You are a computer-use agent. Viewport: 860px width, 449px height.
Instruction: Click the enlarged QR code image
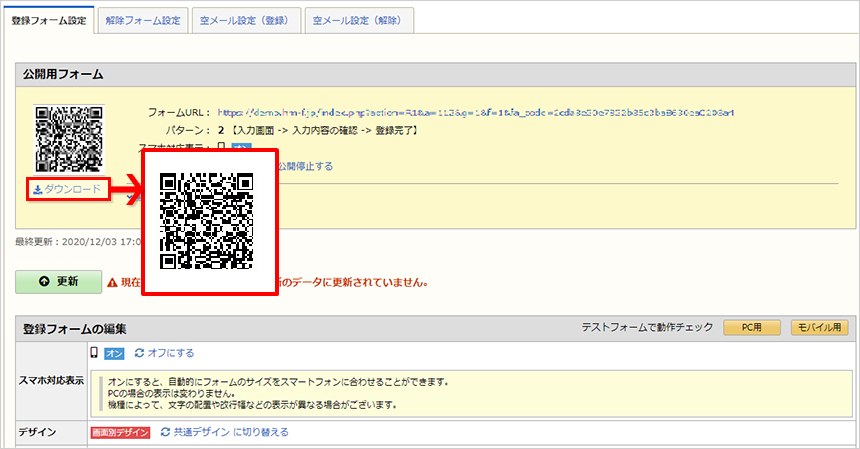click(206, 221)
